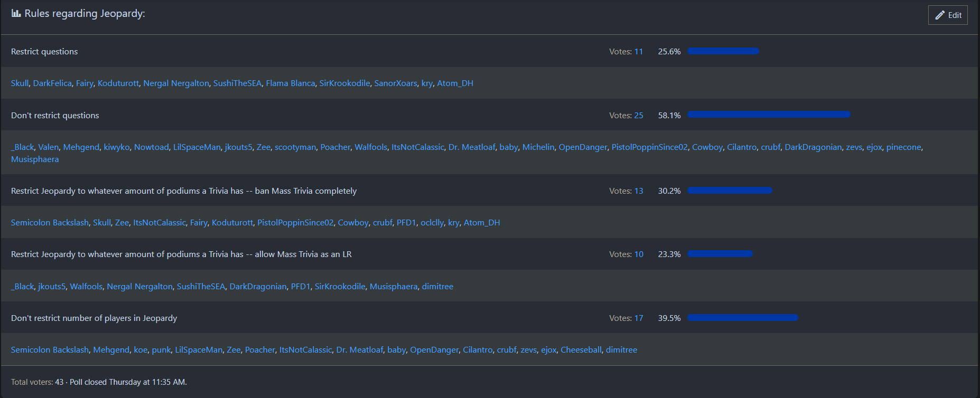Open the pinecone voter link
Image resolution: width=980 pixels, height=398 pixels.
(903, 147)
